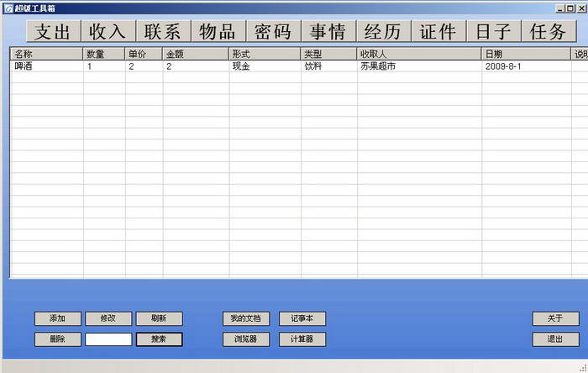The height and width of the screenshot is (373, 588).
Task: Click the 搜索 button
Action: (x=159, y=339)
